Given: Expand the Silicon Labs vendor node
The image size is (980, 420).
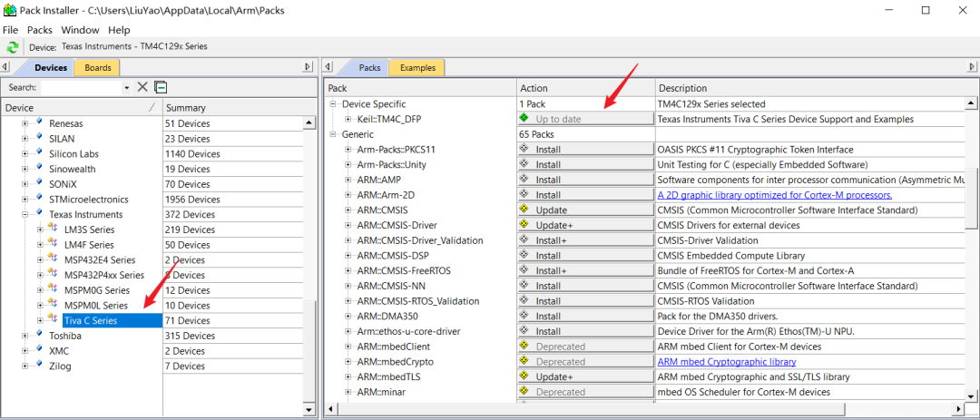Looking at the screenshot, I should click(x=25, y=153).
